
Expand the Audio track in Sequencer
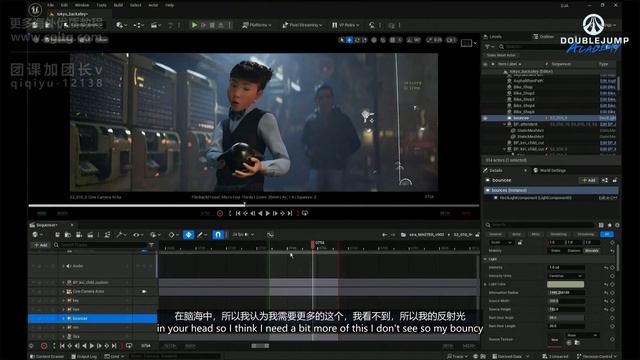pos(63,266)
